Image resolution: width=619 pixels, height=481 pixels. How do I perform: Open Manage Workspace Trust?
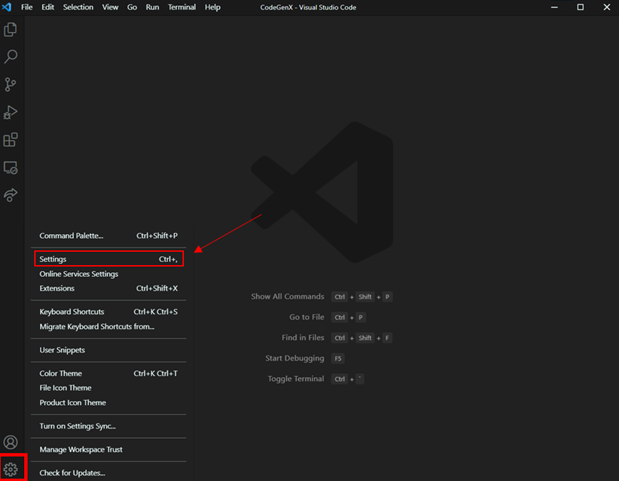point(109,449)
